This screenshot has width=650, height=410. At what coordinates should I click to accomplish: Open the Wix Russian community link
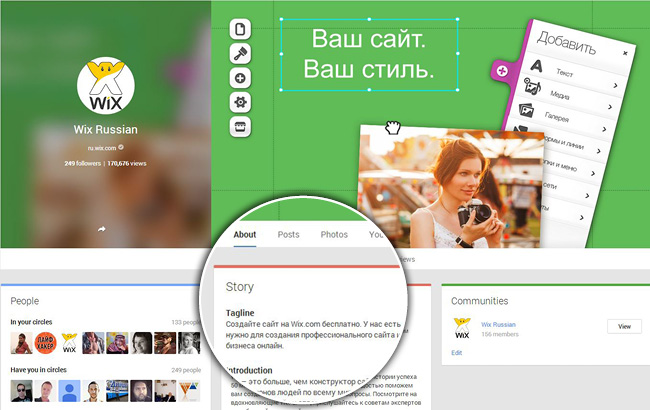498,325
